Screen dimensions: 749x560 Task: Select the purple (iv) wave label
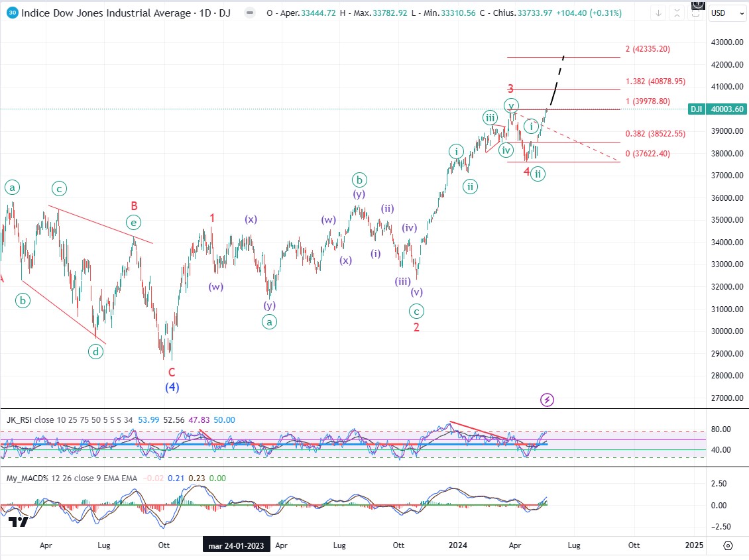(x=410, y=228)
